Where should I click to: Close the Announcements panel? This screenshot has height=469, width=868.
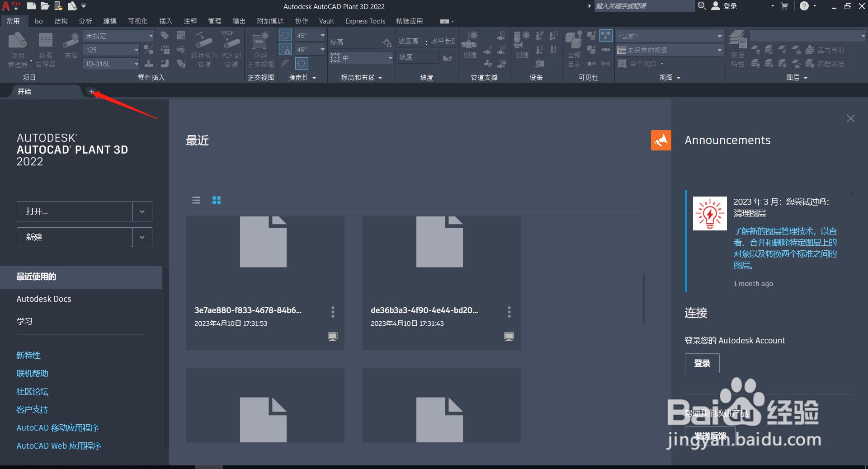coord(851,118)
